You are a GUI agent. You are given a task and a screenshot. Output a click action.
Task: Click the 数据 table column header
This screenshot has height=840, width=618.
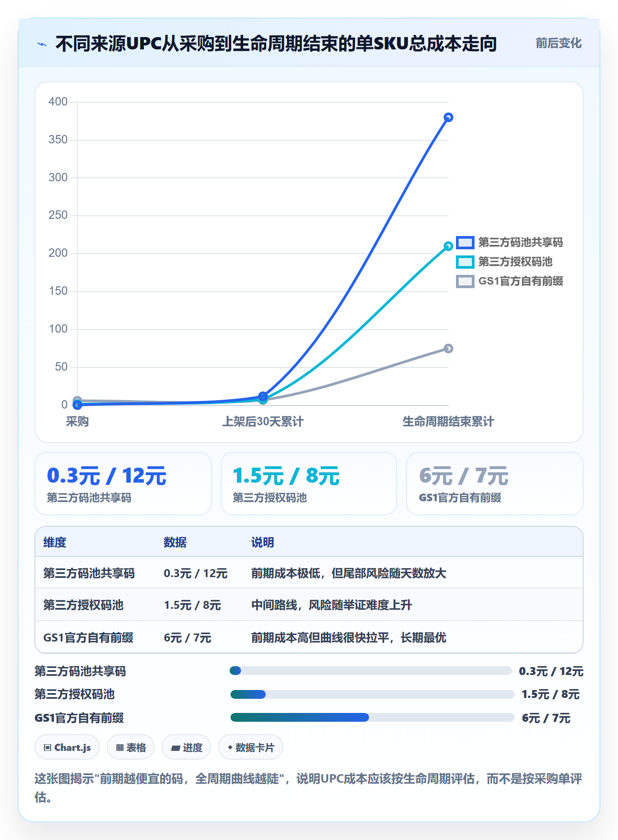point(175,542)
